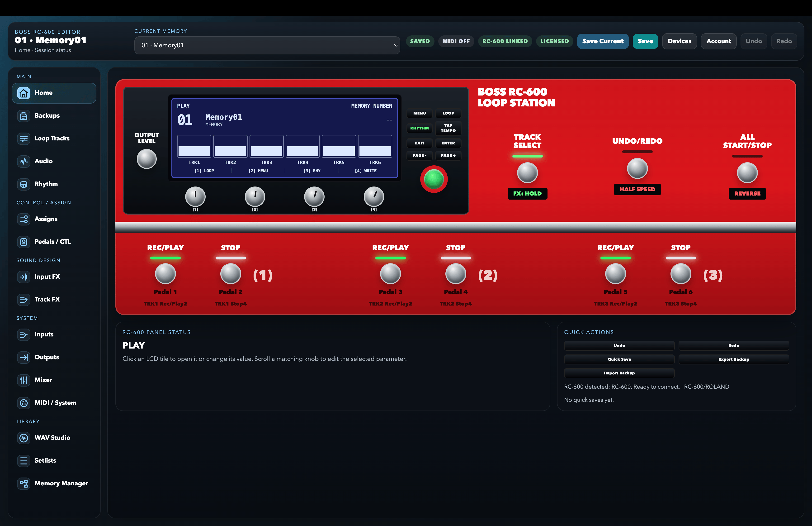Tap the All Start/Stop footswitch
The width and height of the screenshot is (812, 526).
coord(747,173)
